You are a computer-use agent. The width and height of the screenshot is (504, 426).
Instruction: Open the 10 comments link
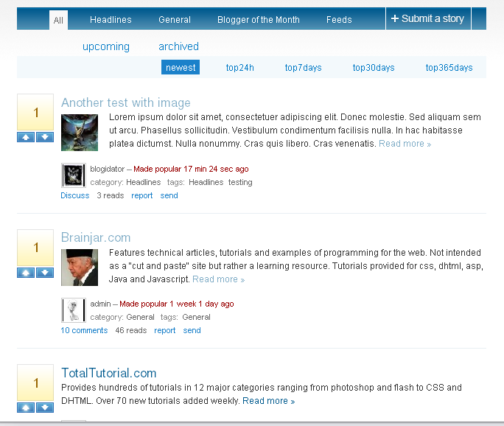click(x=84, y=330)
